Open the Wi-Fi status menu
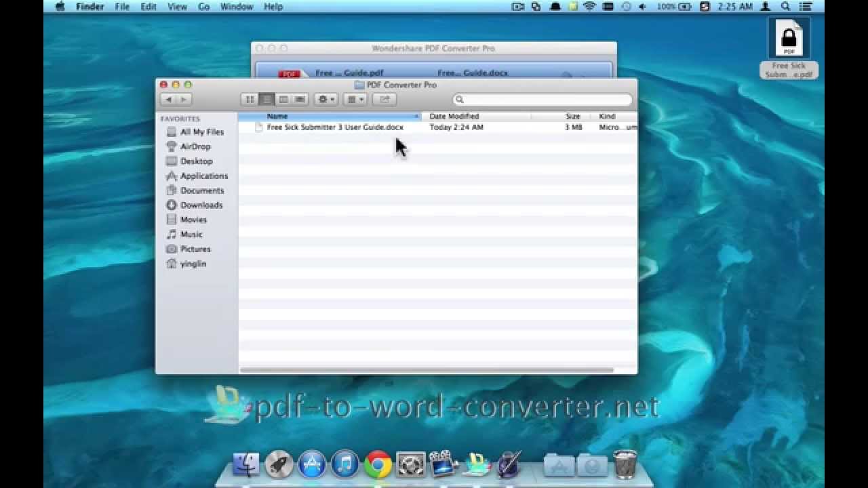Viewport: 868px width, 488px height. (589, 7)
